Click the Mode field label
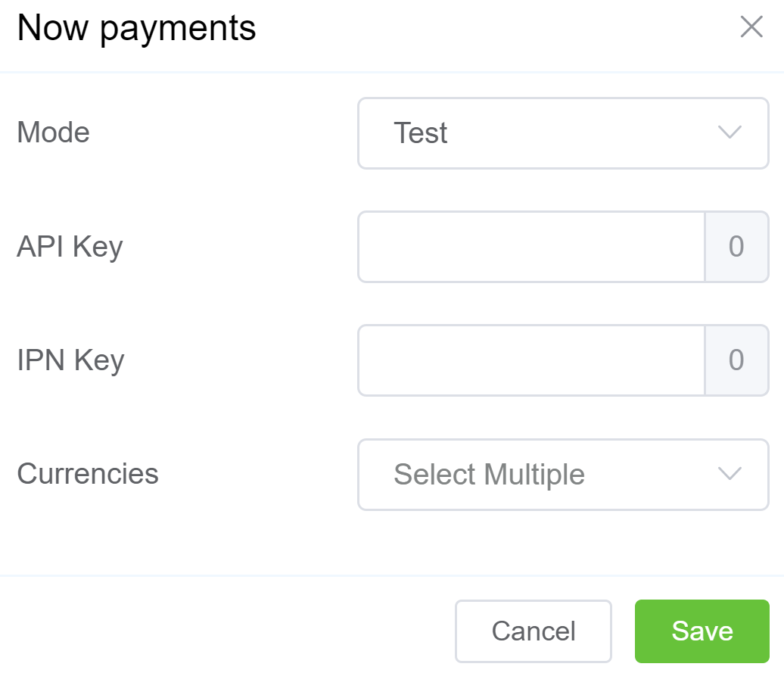The image size is (784, 673). [53, 132]
